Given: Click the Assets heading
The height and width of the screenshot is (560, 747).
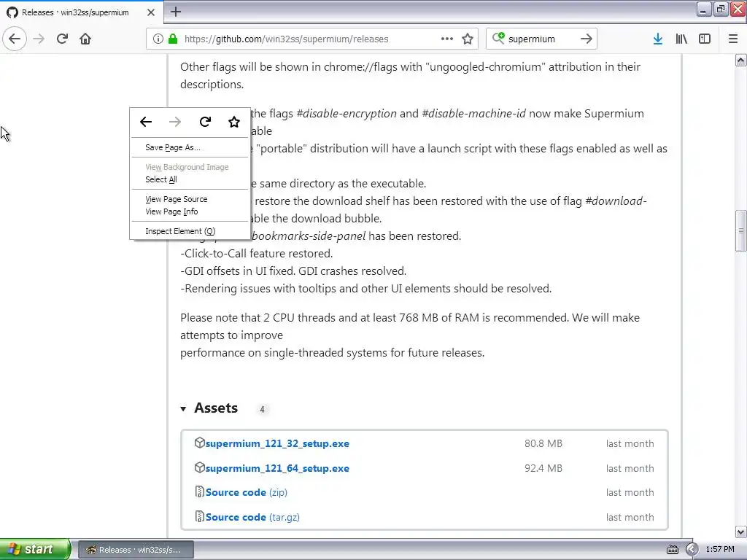Looking at the screenshot, I should click(x=216, y=408).
